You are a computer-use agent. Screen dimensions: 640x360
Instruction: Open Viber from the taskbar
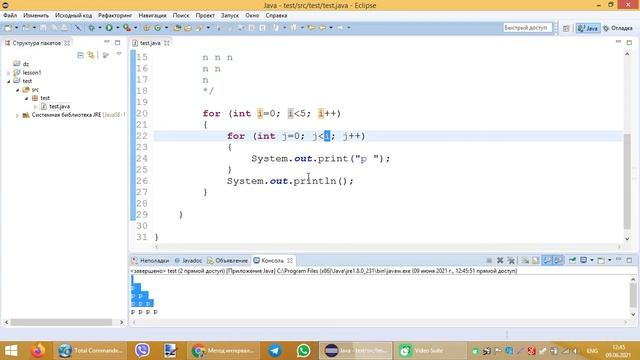click(x=142, y=351)
